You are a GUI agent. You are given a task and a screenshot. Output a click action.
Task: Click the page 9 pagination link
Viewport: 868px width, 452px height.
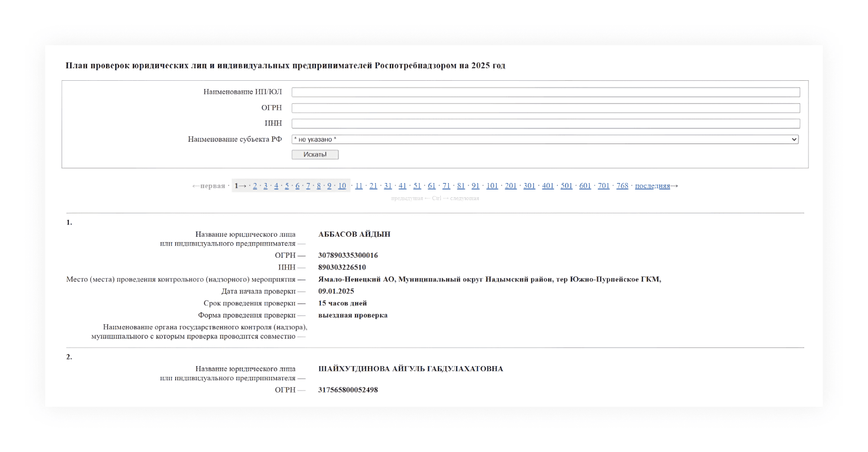(x=329, y=186)
